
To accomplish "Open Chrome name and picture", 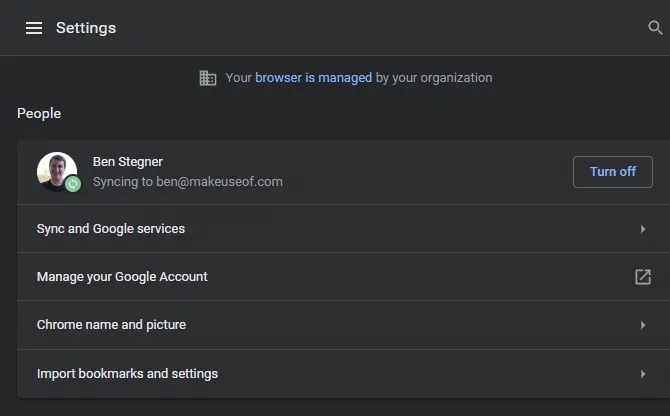I will click(343, 325).
